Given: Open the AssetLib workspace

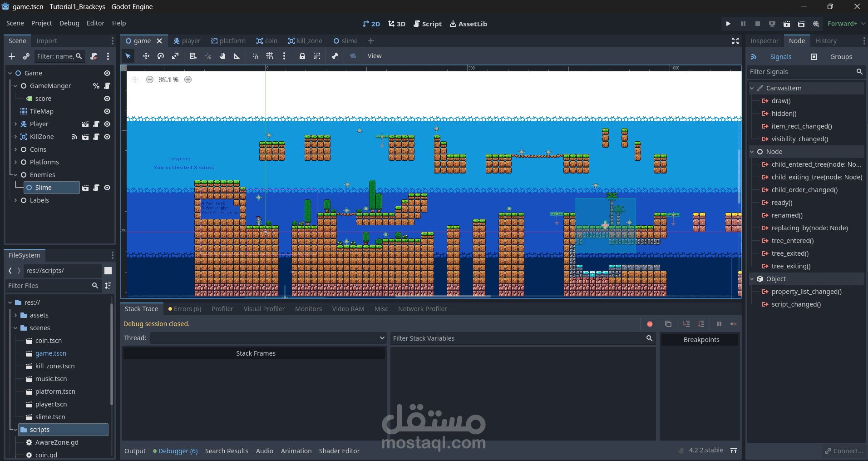Looking at the screenshot, I should (x=468, y=24).
